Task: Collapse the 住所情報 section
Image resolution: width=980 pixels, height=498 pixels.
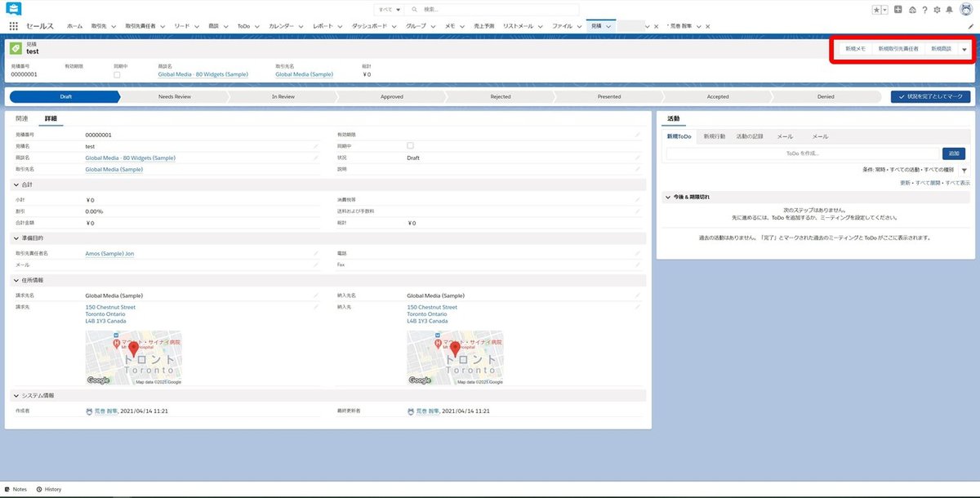Action: click(x=15, y=280)
